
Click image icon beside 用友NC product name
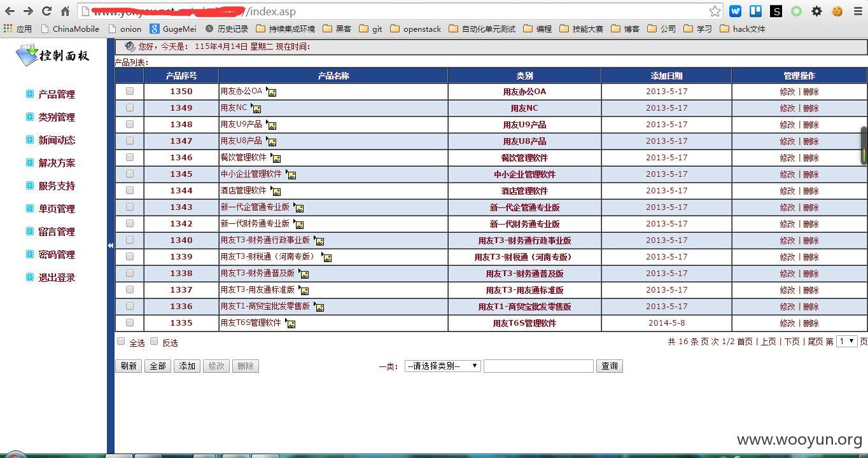256,108
